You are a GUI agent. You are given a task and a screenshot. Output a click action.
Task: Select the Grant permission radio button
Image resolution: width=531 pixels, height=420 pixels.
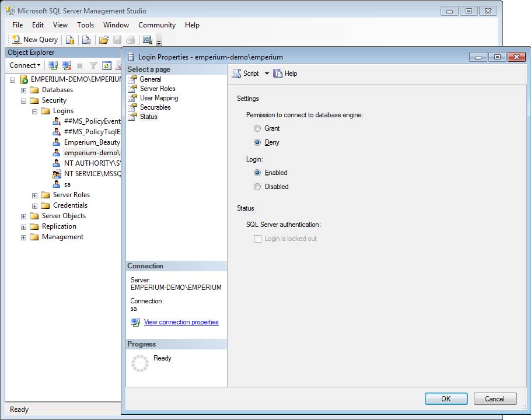(257, 128)
